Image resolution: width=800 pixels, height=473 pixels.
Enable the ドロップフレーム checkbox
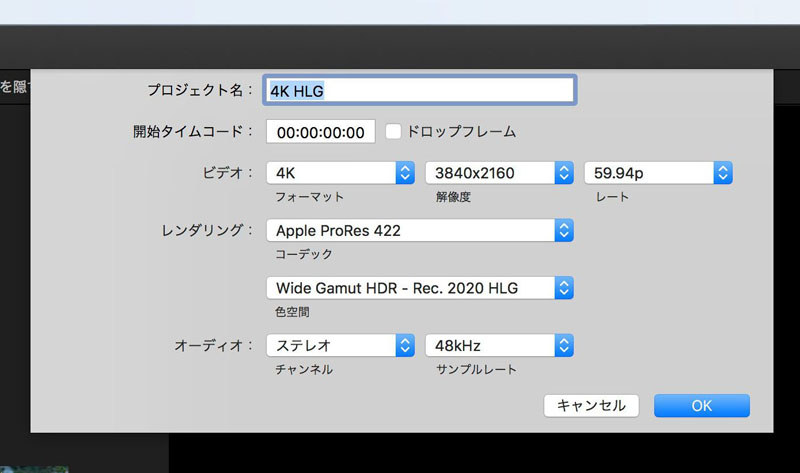click(394, 131)
